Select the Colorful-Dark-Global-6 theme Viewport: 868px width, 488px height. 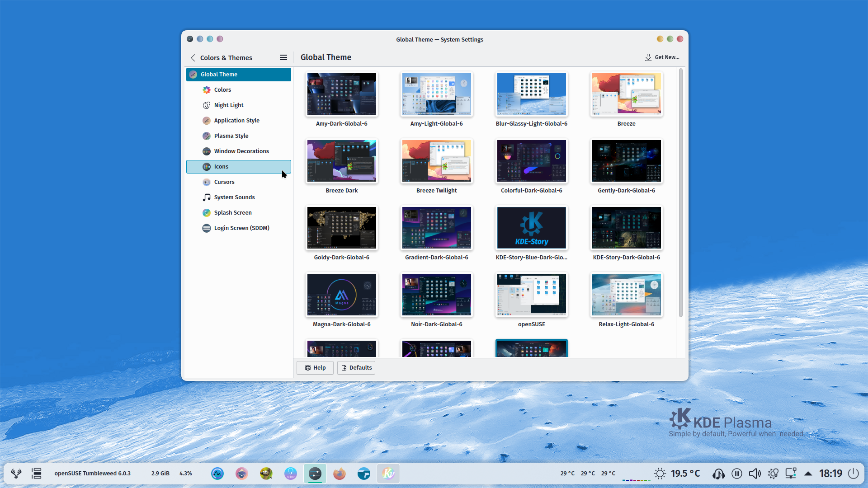[x=532, y=161]
